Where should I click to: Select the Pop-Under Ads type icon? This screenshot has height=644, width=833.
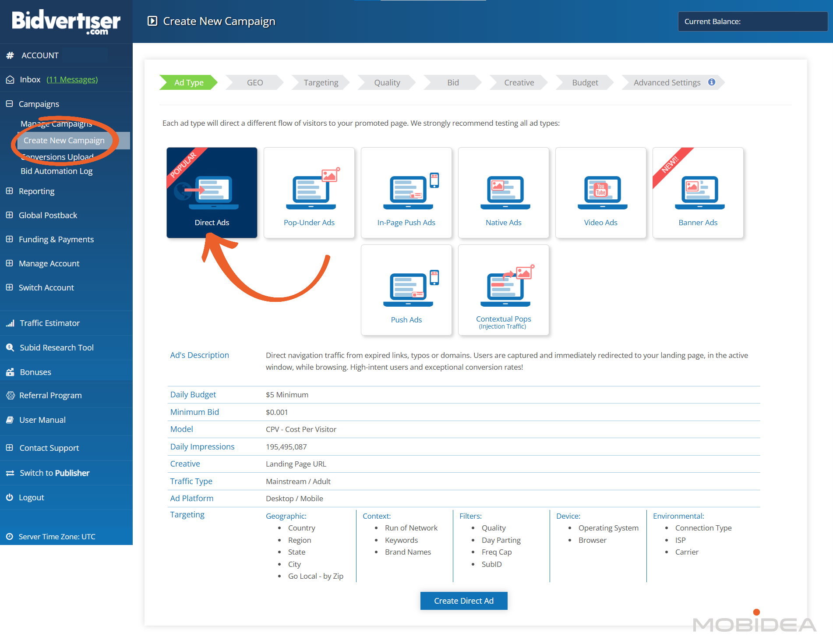pos(311,190)
